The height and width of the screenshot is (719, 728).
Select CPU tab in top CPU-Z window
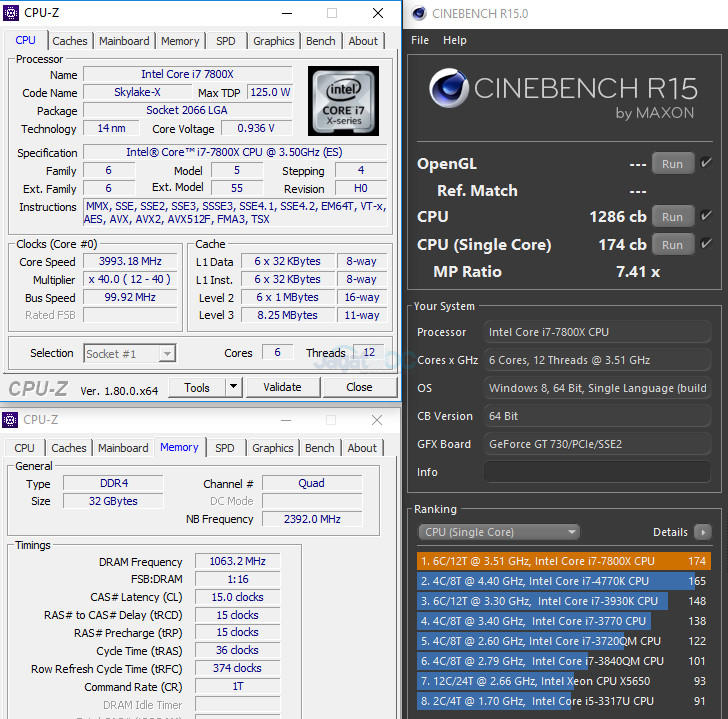click(26, 40)
